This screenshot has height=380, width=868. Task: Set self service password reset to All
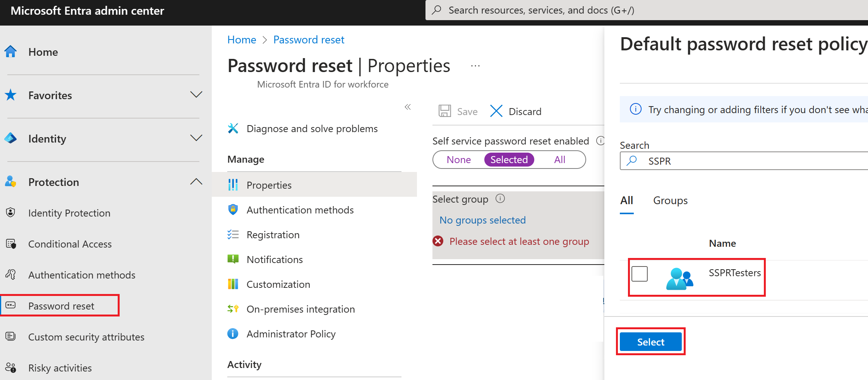point(560,160)
